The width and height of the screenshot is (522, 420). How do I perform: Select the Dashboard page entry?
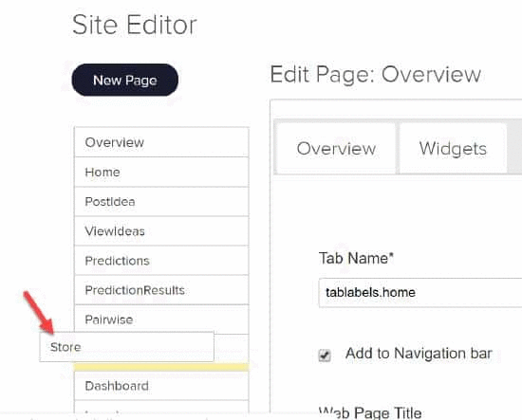click(x=161, y=386)
